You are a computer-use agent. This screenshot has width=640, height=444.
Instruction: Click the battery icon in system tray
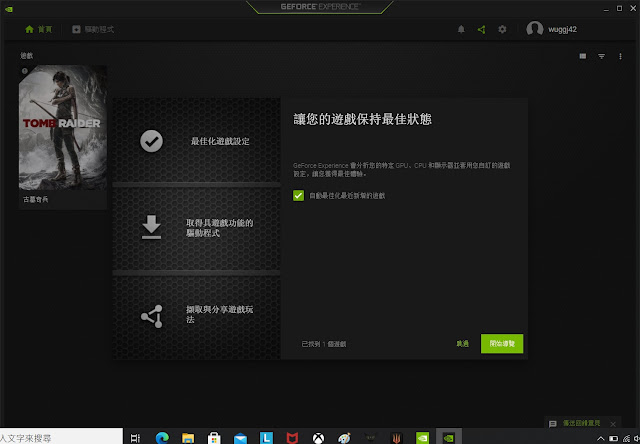[x=613, y=439]
